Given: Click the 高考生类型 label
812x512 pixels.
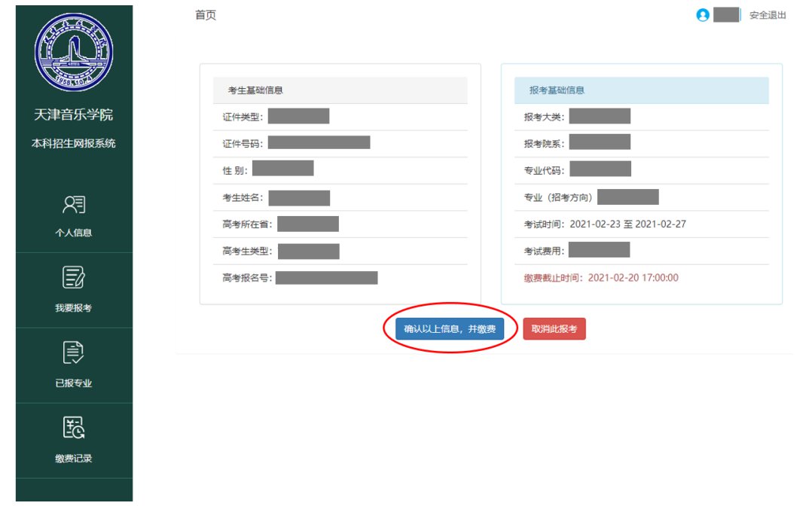Looking at the screenshot, I should (248, 251).
